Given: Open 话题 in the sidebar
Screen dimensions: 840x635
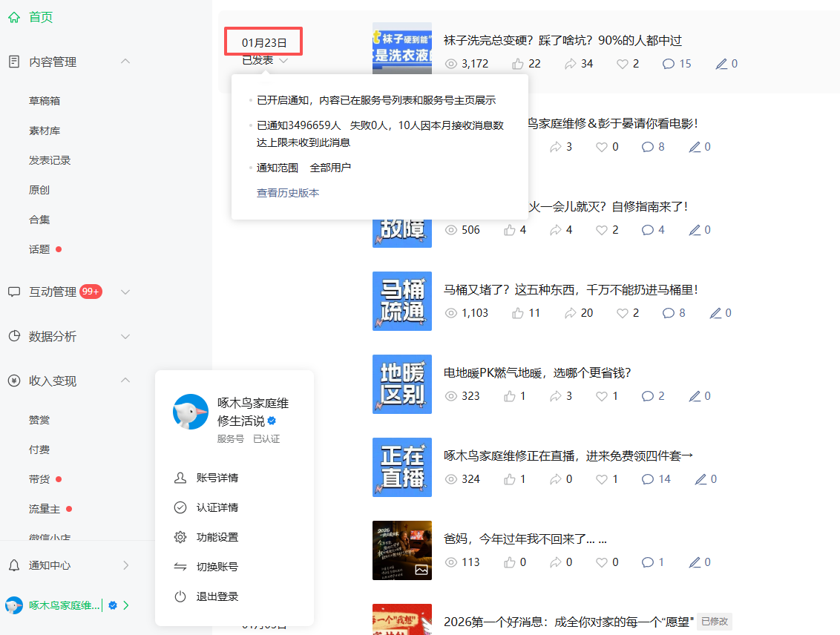Looking at the screenshot, I should click(x=39, y=249).
